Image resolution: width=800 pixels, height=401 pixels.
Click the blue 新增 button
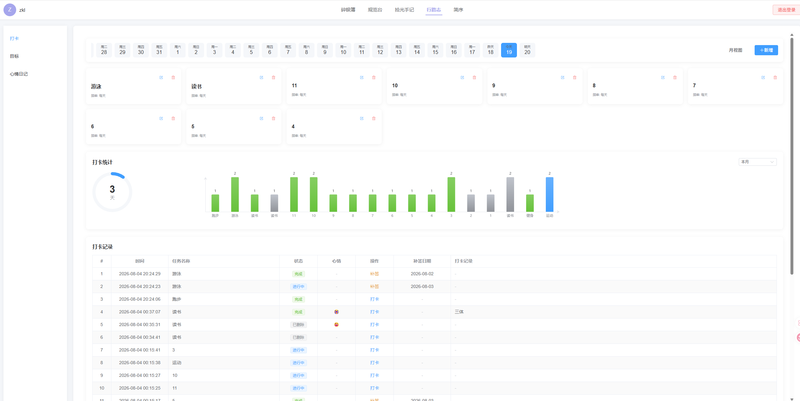pyautogui.click(x=766, y=50)
